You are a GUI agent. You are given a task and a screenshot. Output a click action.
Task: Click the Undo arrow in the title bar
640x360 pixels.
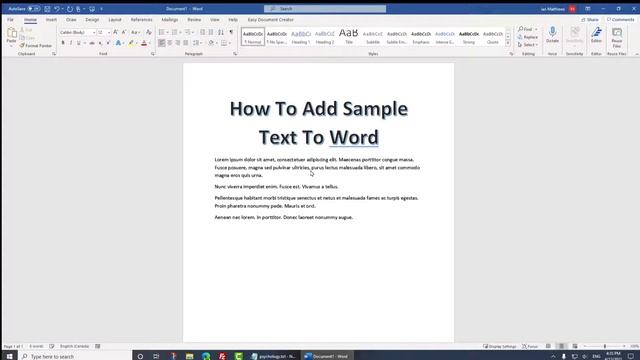point(57,9)
